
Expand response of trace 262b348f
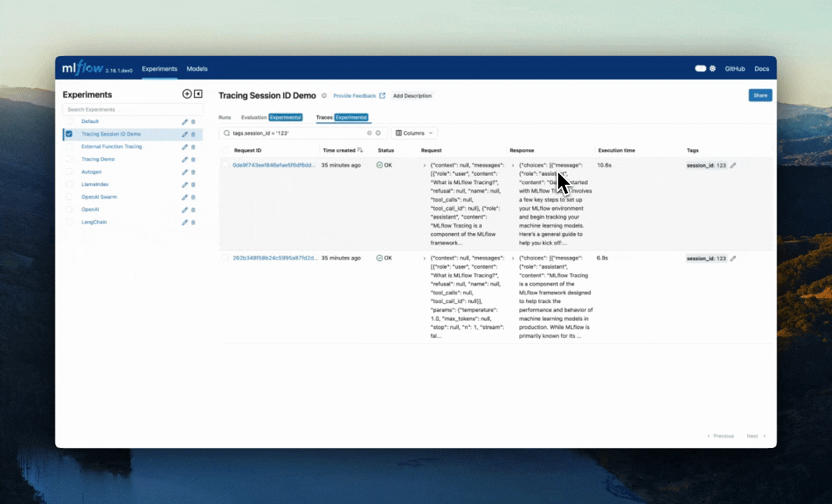coord(513,258)
